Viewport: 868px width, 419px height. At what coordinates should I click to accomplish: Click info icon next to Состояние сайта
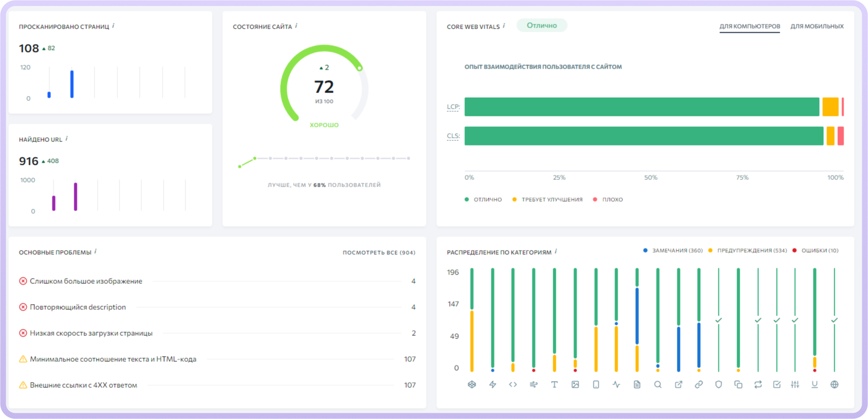coord(296,26)
